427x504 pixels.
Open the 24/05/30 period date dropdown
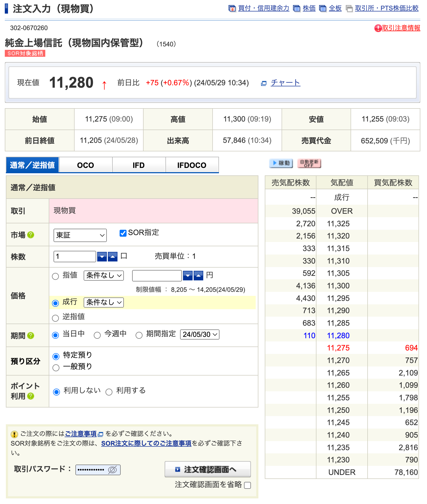(200, 334)
